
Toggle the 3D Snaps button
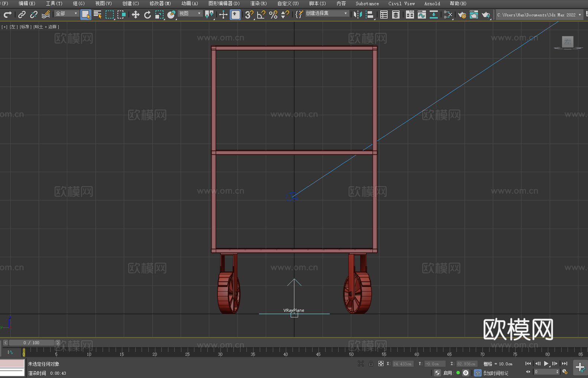pyautogui.click(x=249, y=15)
